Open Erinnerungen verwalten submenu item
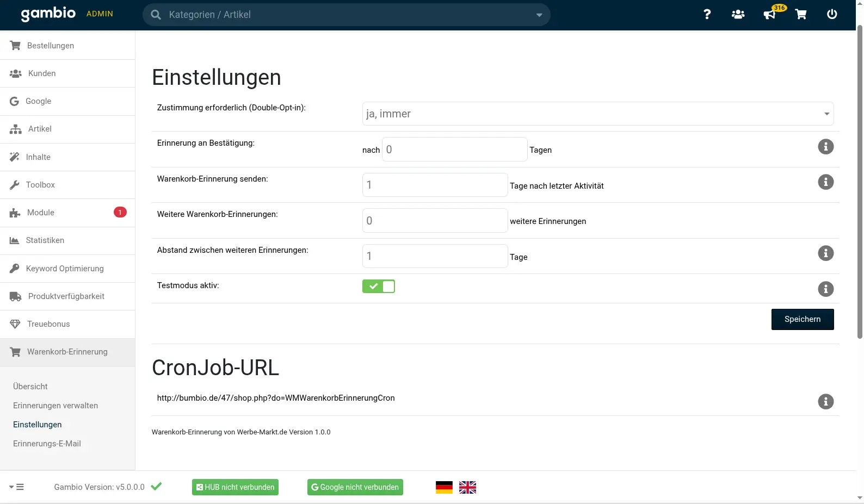The width and height of the screenshot is (864, 504). pyautogui.click(x=55, y=406)
